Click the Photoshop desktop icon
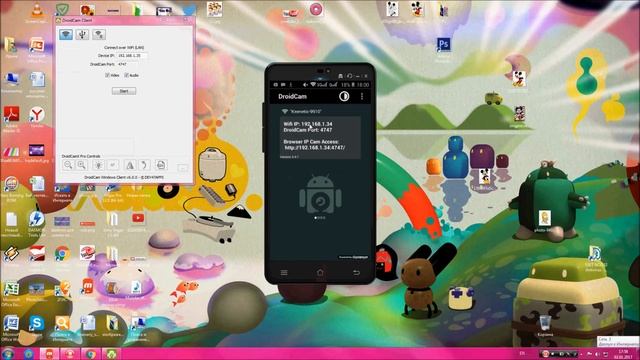This screenshot has width=640, height=360. [x=443, y=44]
